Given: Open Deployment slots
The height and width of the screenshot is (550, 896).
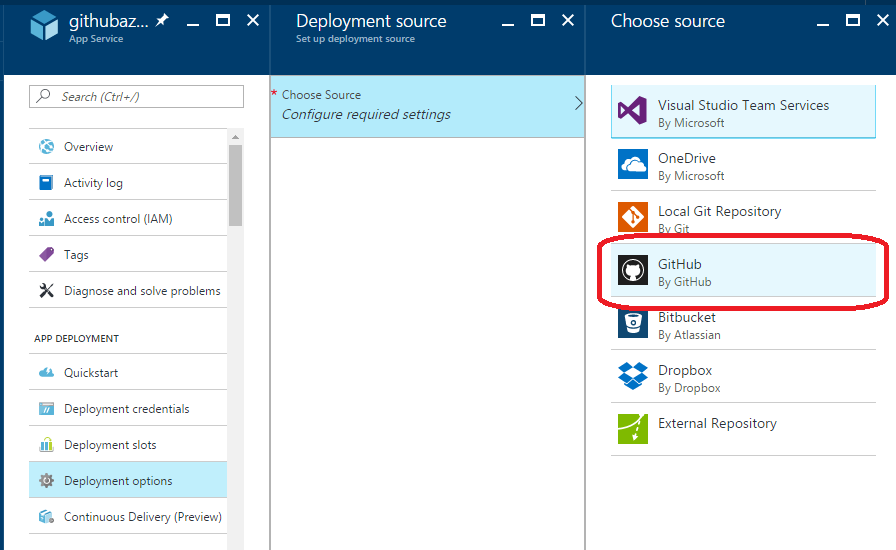Looking at the screenshot, I should coord(128,445).
